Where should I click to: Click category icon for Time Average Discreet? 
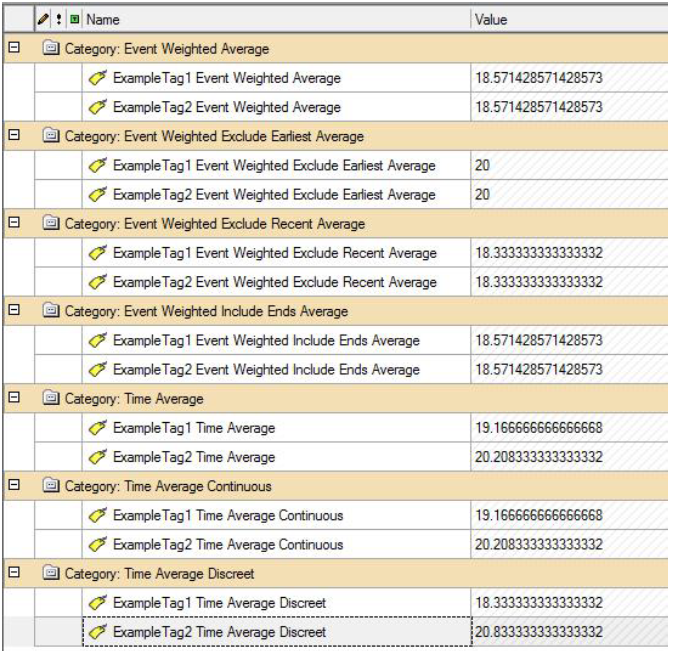[x=51, y=573]
